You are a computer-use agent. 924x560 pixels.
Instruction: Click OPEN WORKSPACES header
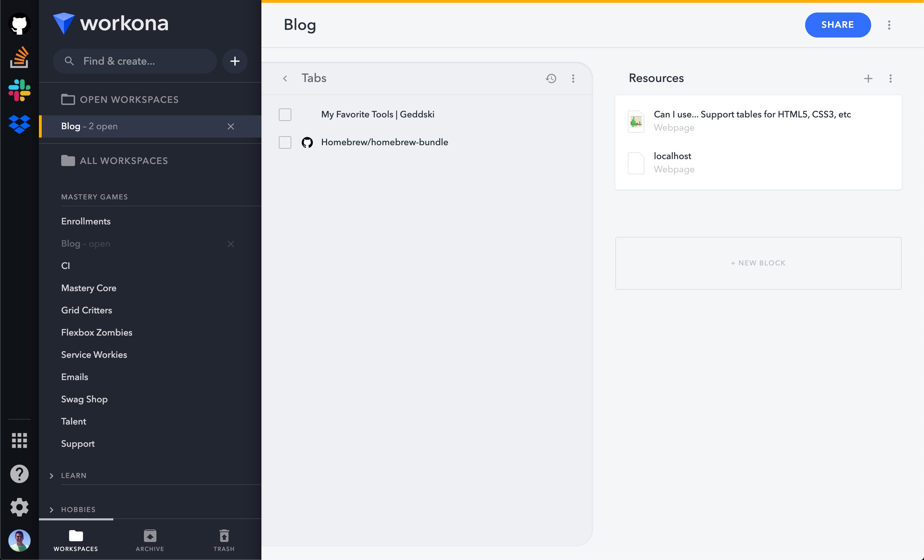pyautogui.click(x=120, y=99)
